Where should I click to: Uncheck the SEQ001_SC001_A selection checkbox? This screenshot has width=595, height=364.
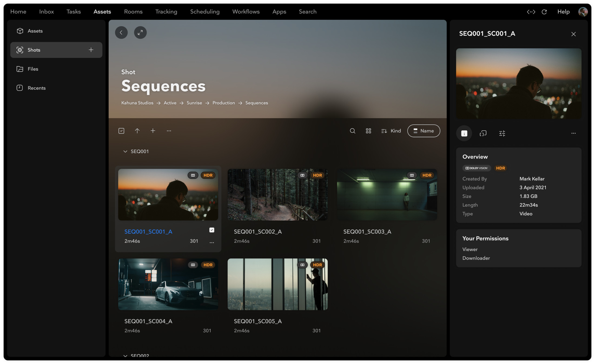212,230
